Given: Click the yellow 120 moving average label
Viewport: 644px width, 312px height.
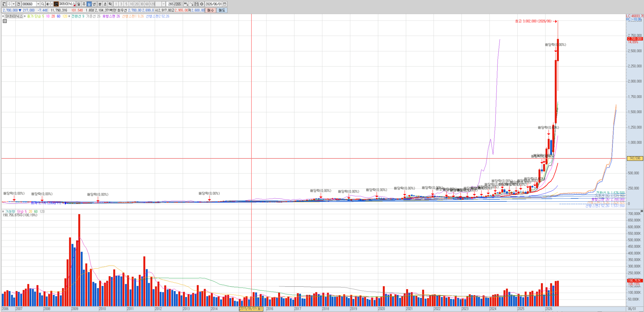Looking at the screenshot, I should pos(65,16).
